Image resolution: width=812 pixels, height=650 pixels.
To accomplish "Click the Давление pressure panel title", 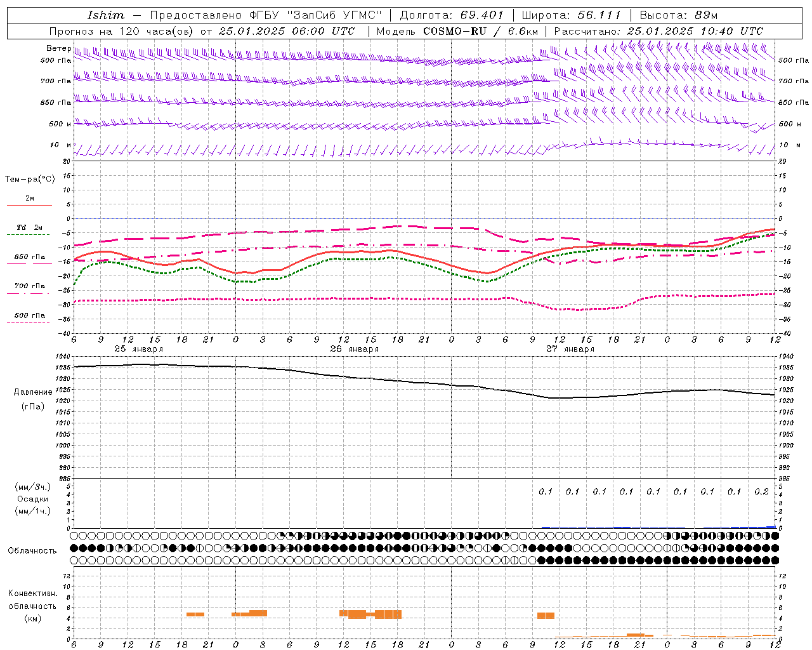I will tap(33, 392).
